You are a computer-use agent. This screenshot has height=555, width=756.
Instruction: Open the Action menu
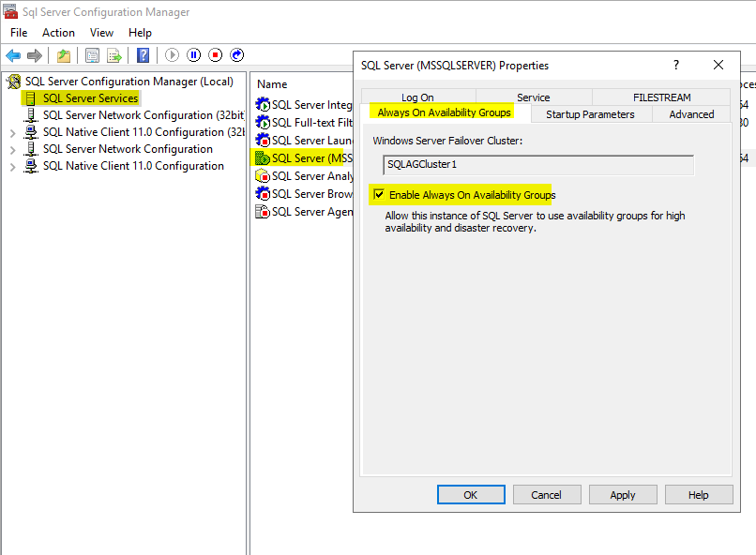(58, 33)
